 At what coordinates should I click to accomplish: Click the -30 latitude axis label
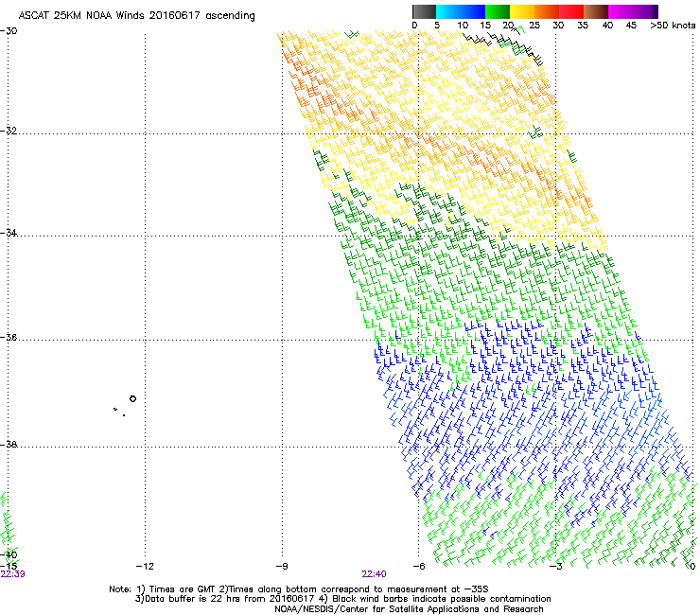(9, 31)
